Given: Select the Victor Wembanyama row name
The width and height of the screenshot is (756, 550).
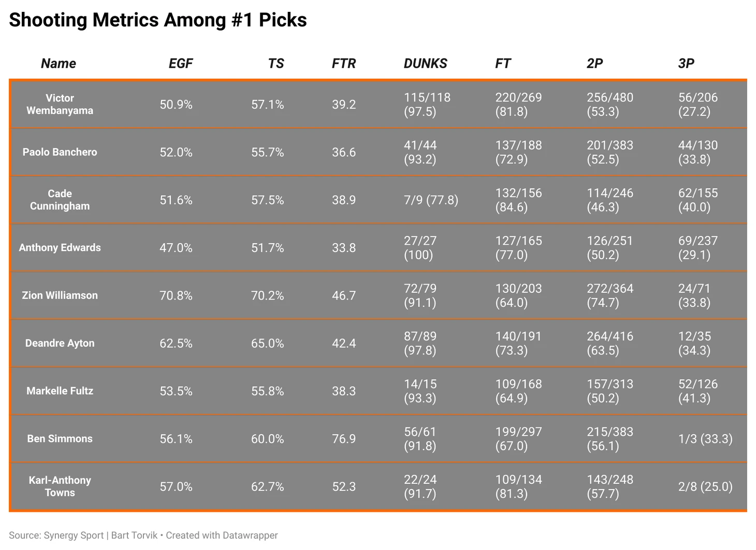Looking at the screenshot, I should tap(60, 104).
